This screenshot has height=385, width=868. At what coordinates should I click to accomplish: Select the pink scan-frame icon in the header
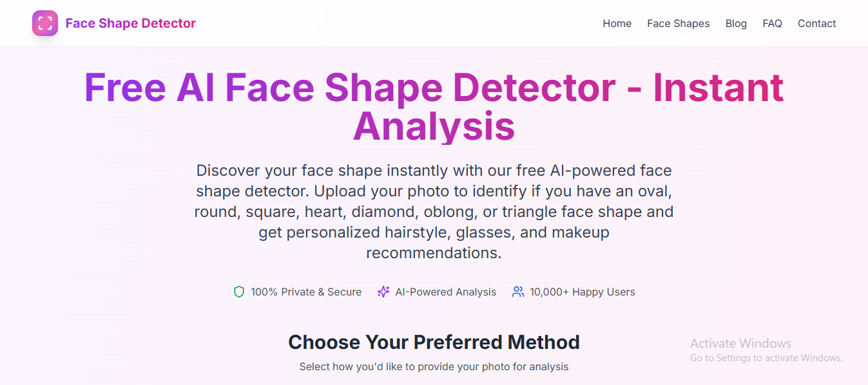(44, 23)
